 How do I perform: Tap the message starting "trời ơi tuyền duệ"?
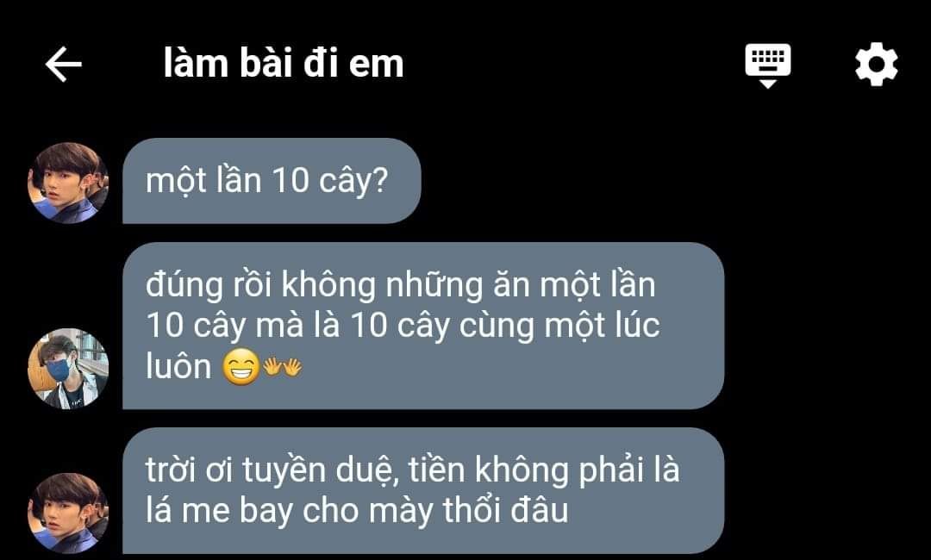click(422, 490)
